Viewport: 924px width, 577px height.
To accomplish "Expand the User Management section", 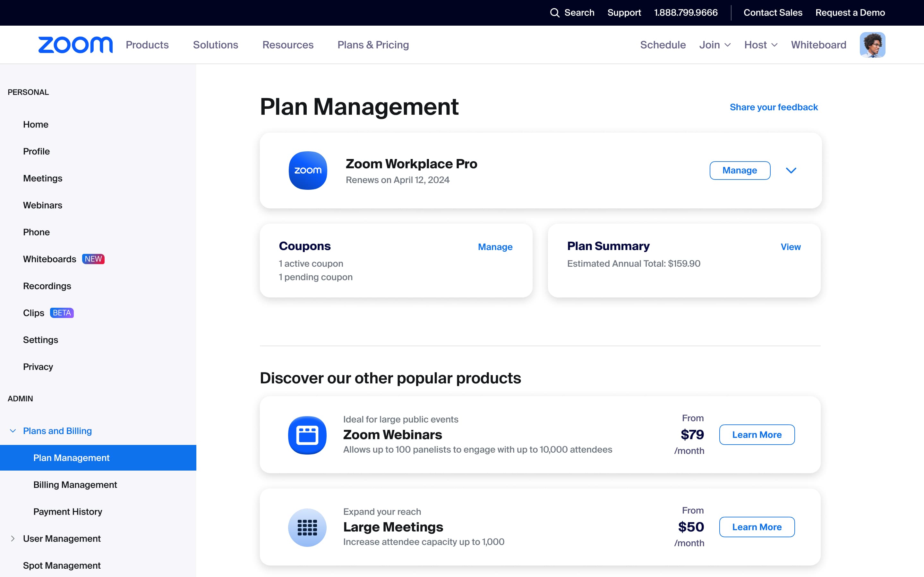I will (13, 539).
